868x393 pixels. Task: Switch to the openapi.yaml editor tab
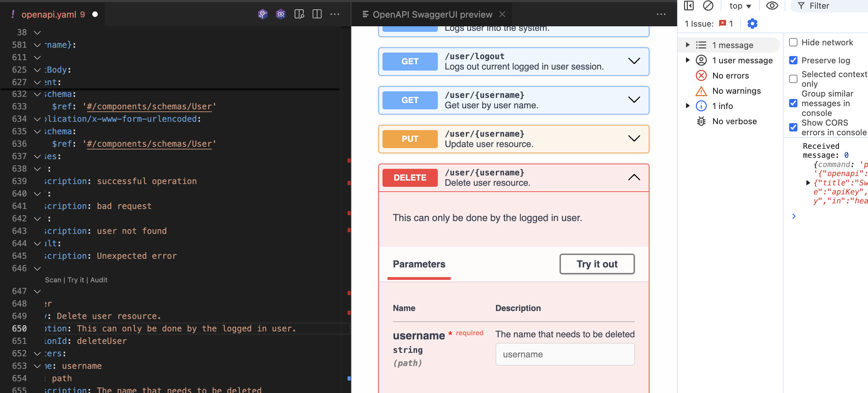[x=52, y=14]
